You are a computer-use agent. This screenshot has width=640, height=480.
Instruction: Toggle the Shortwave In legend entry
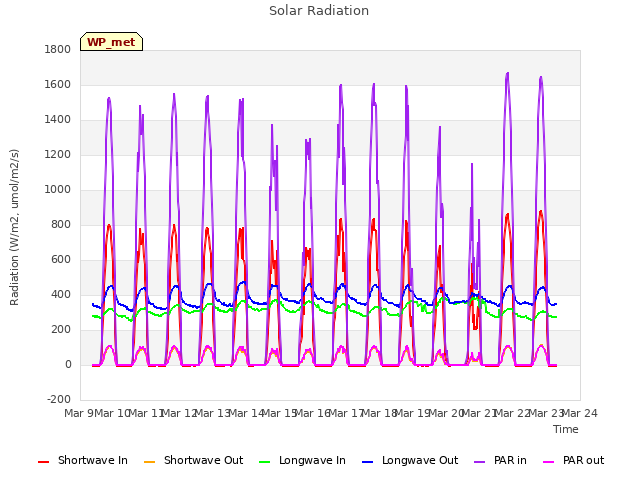point(83,460)
